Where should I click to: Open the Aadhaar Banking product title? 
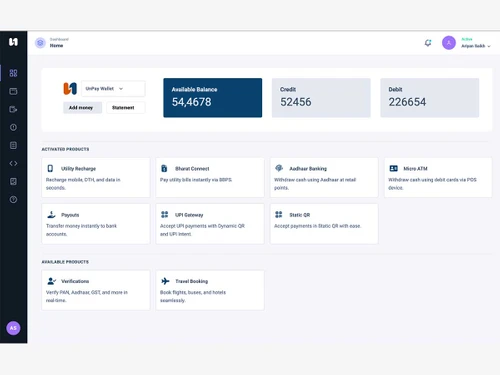[308, 169]
